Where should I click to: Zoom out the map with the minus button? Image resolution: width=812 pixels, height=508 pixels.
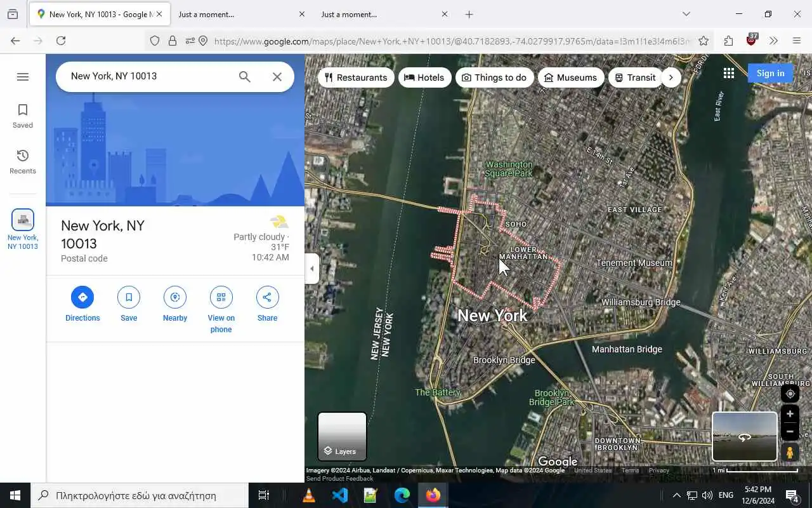pos(790,432)
